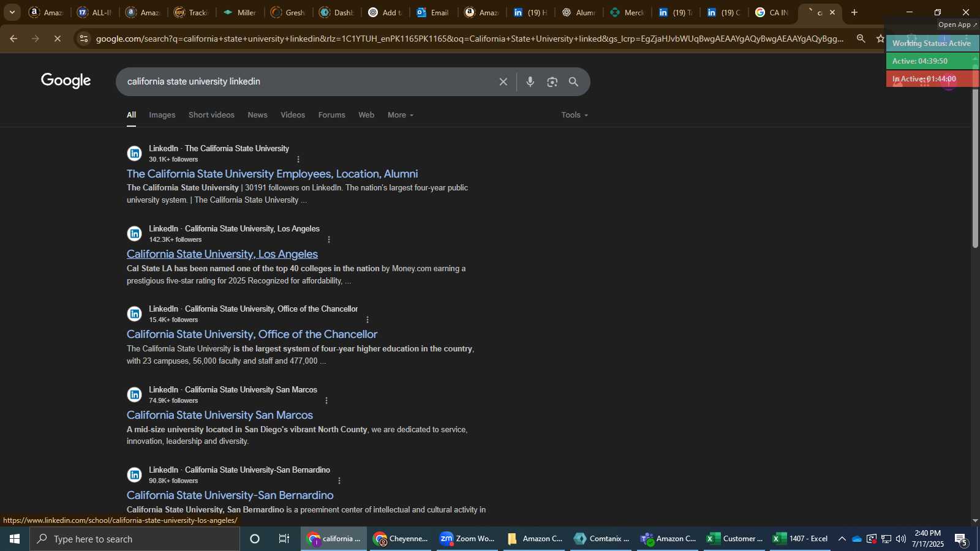Switch to the Email browser tab
This screenshot has width=980, height=551.
[x=433, y=12]
